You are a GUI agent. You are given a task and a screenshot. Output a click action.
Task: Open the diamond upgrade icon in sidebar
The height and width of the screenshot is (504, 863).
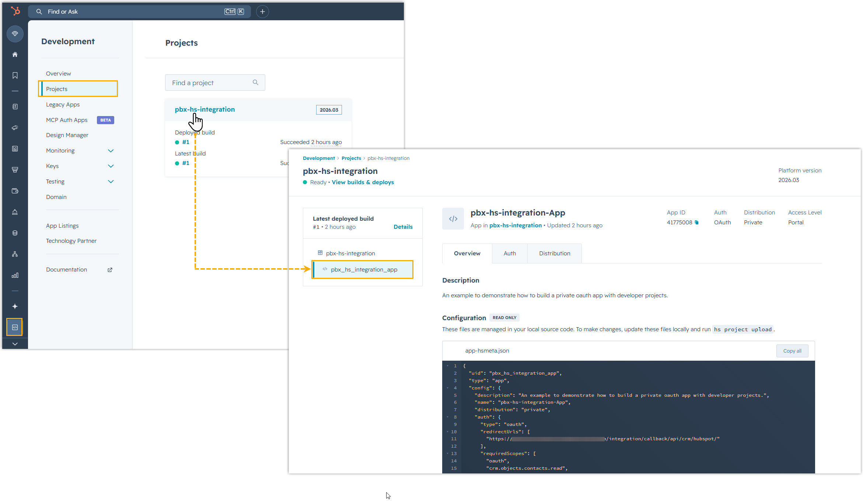15,34
